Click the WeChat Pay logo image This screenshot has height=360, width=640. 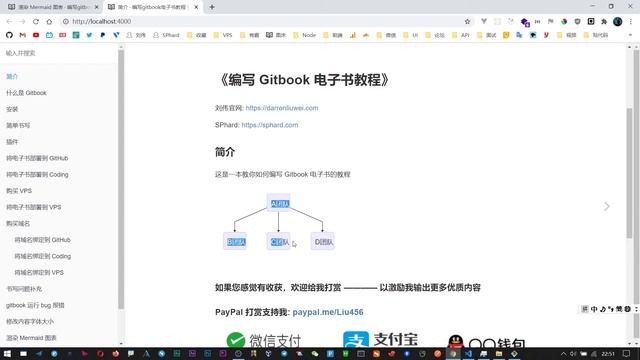[x=264, y=340]
